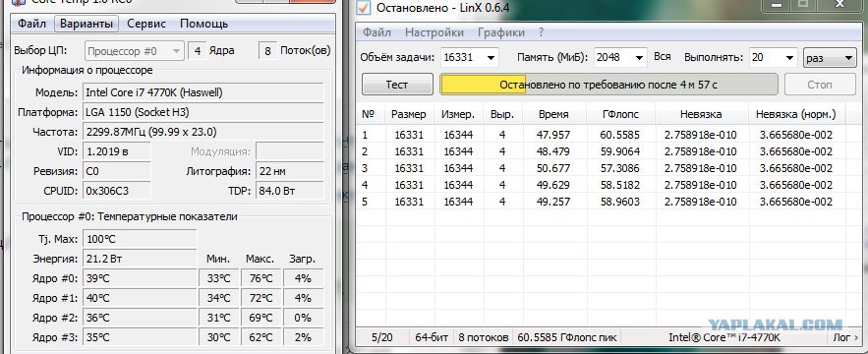Click Ядро #1 max temperature 72°C

(x=261, y=298)
